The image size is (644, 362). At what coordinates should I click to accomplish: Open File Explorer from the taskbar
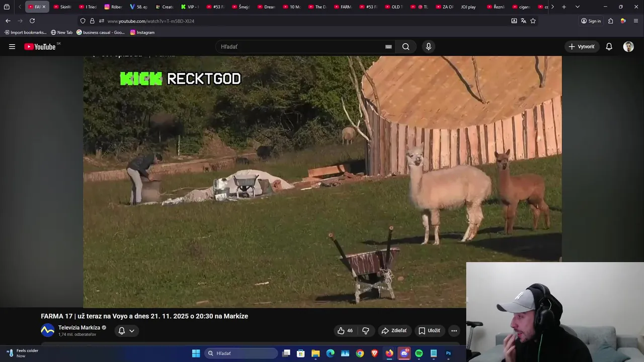pos(315,353)
